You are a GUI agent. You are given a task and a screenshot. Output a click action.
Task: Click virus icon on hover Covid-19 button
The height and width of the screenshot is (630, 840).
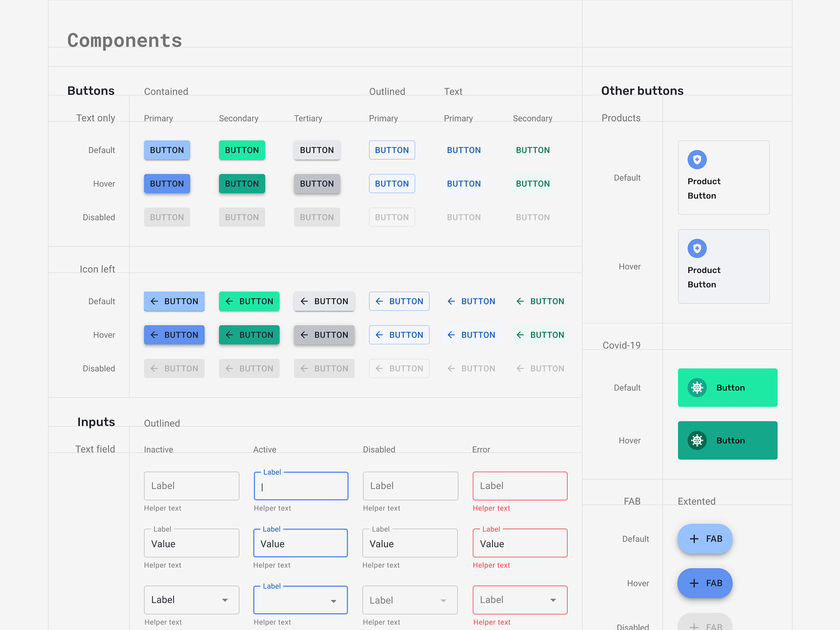click(697, 441)
